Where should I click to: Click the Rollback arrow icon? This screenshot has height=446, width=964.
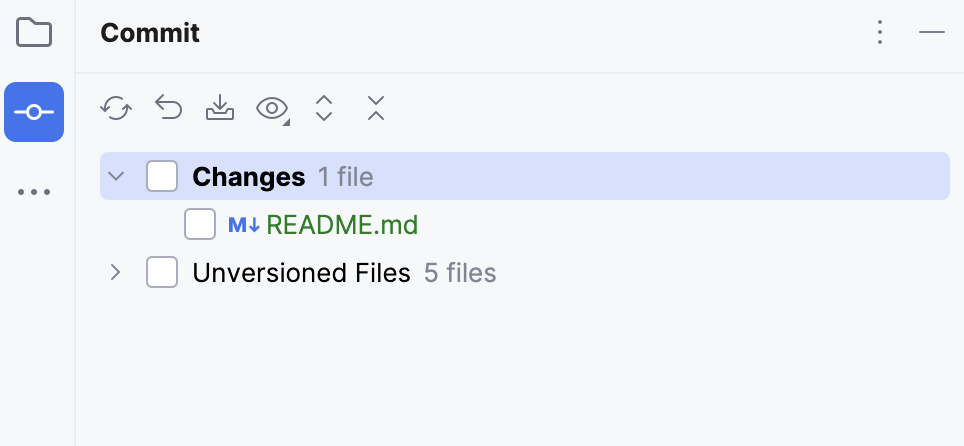tap(168, 108)
